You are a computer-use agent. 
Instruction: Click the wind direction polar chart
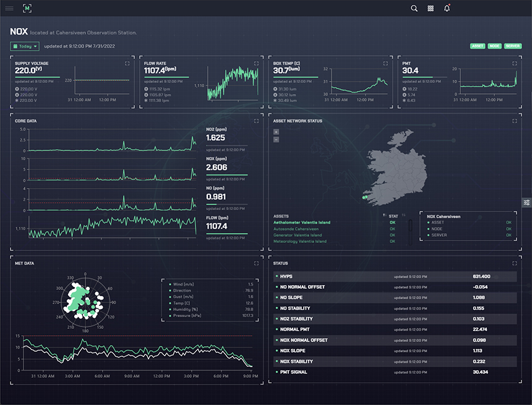pos(85,302)
